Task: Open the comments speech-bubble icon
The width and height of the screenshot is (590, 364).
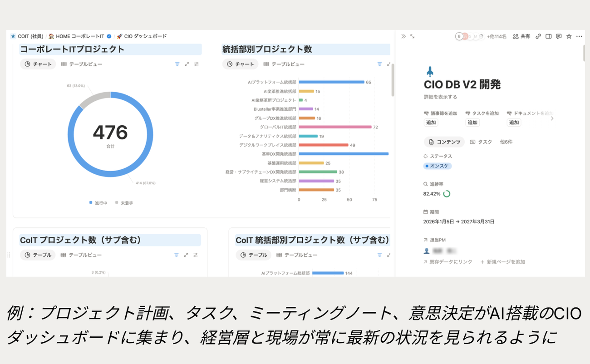Action: pos(559,36)
